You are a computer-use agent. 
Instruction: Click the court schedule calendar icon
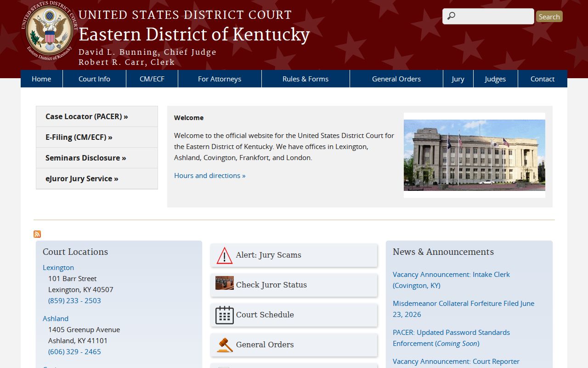click(x=225, y=315)
